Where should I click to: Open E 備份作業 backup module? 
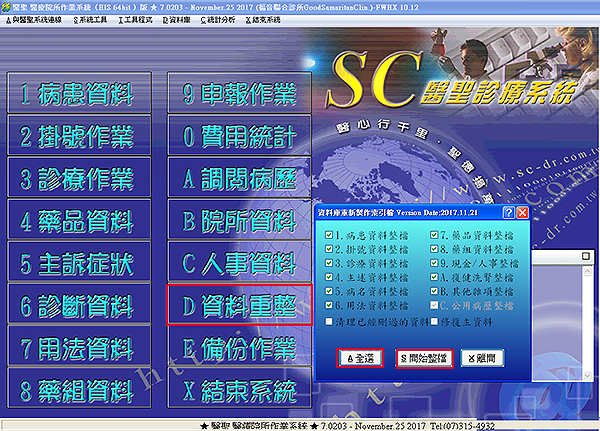239,349
